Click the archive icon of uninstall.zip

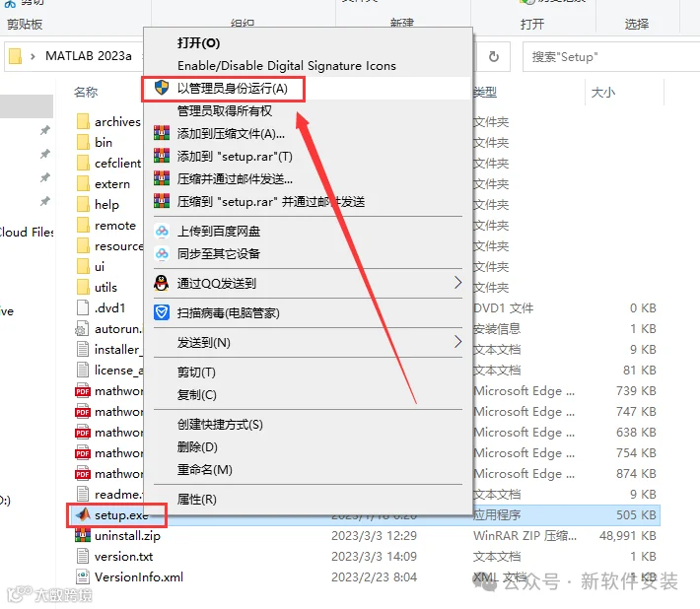point(83,535)
